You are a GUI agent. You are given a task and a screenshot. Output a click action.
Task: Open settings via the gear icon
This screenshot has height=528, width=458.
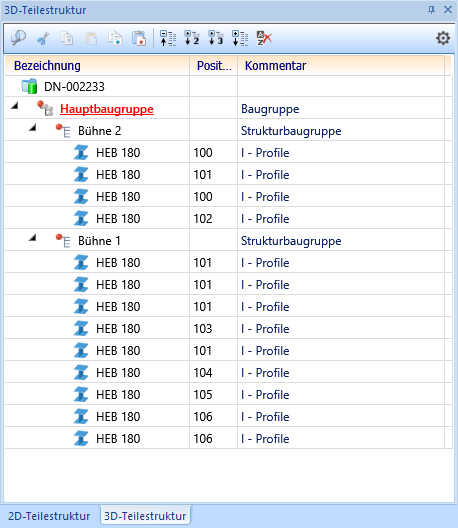(443, 38)
